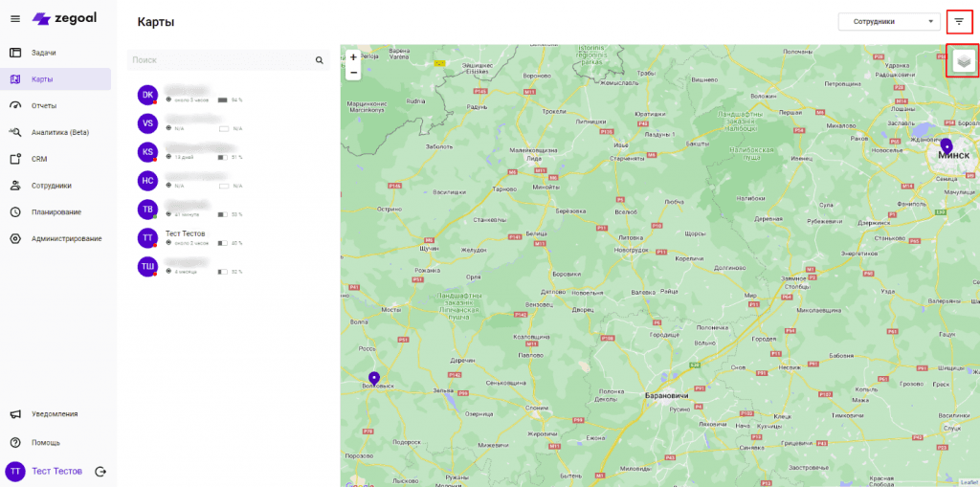
Task: Go to Отчеты section
Action: [x=43, y=105]
